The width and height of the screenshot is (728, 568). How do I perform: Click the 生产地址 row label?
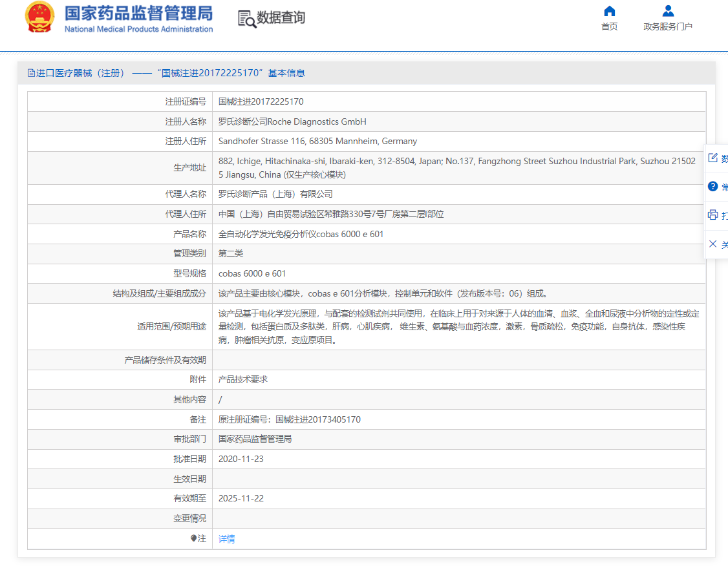coord(190,168)
